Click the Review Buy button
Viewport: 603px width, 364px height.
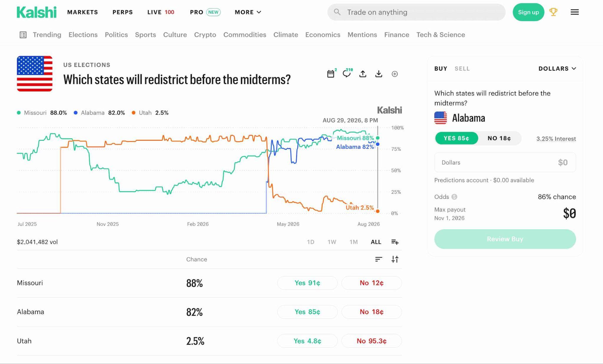[x=505, y=239]
